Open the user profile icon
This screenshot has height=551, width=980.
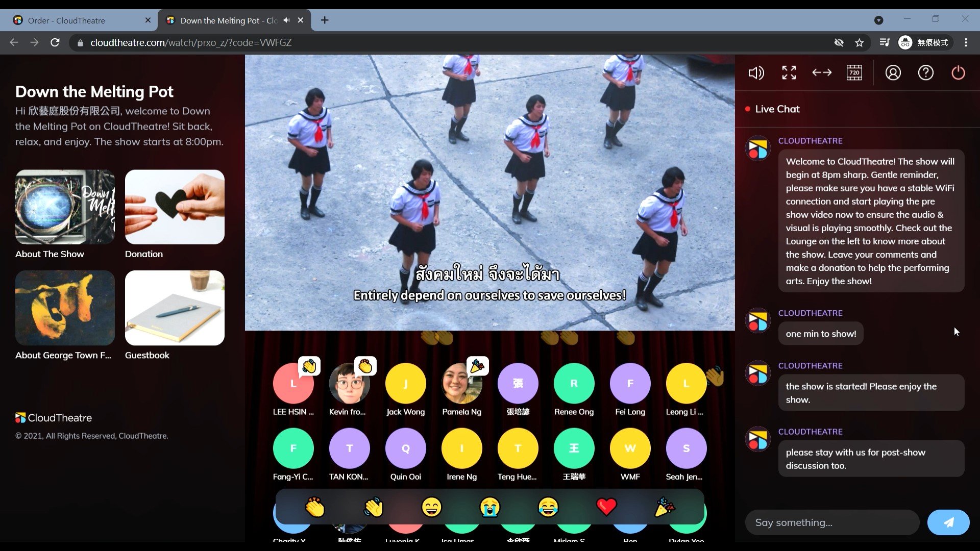tap(893, 73)
